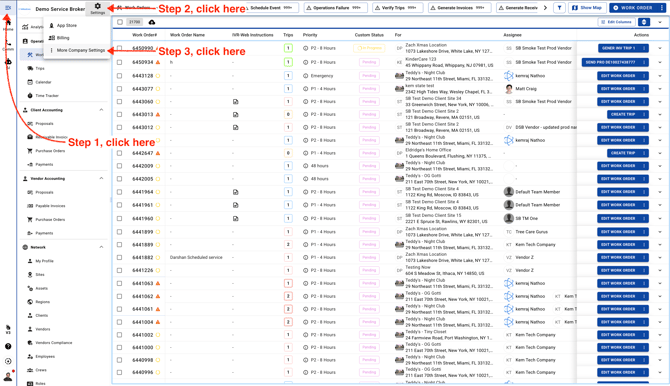Expand the row arrow for work order 6443077

click(660, 89)
